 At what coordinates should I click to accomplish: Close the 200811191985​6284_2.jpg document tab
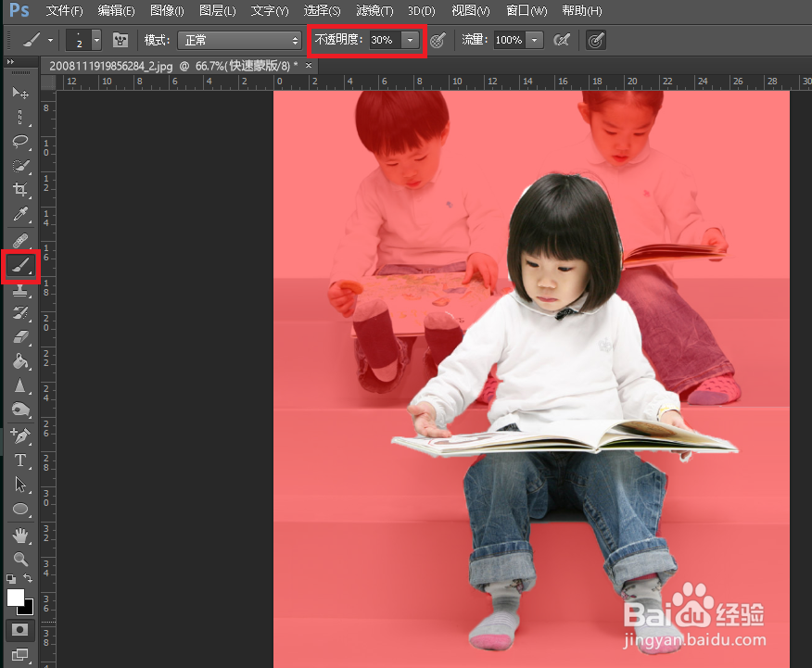coord(309,65)
